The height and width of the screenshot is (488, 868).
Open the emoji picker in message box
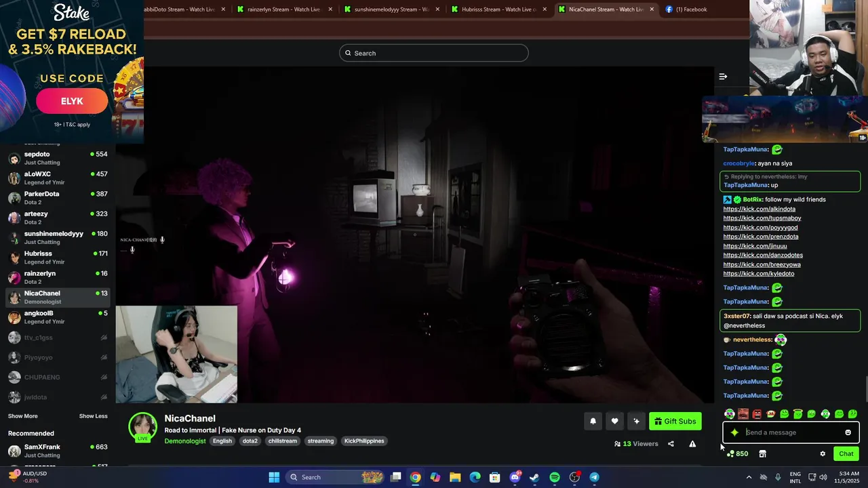coord(848,432)
